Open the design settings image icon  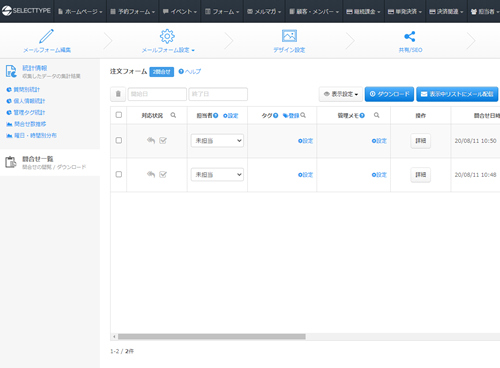click(x=289, y=36)
